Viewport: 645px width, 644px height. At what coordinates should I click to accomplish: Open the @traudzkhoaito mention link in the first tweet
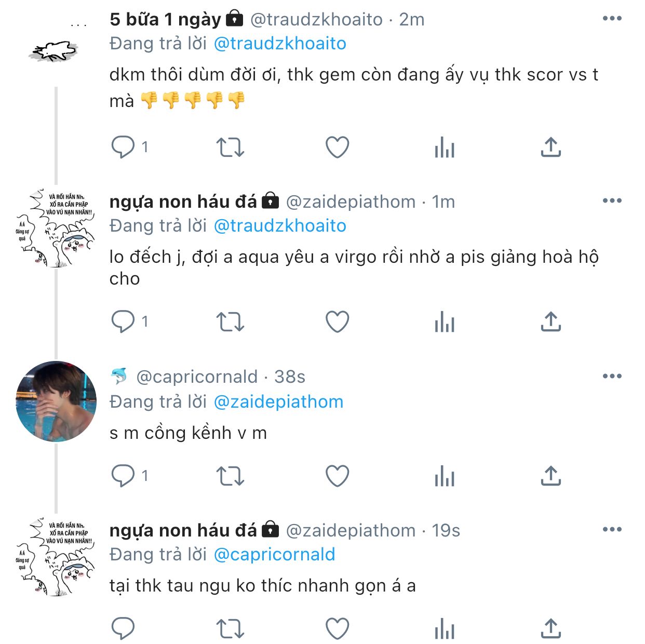(x=280, y=44)
